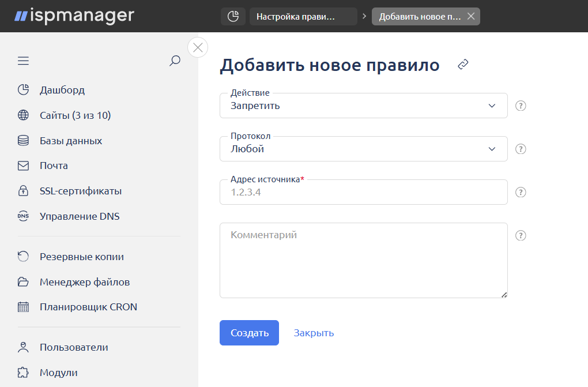Show help for the Адрес источника field
This screenshot has width=588, height=387.
click(x=521, y=193)
